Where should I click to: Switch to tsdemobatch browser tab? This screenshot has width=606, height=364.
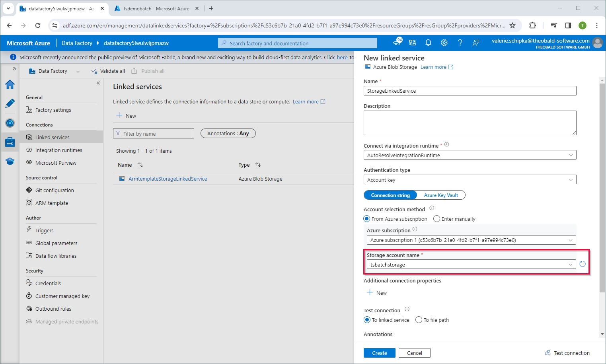click(x=156, y=8)
